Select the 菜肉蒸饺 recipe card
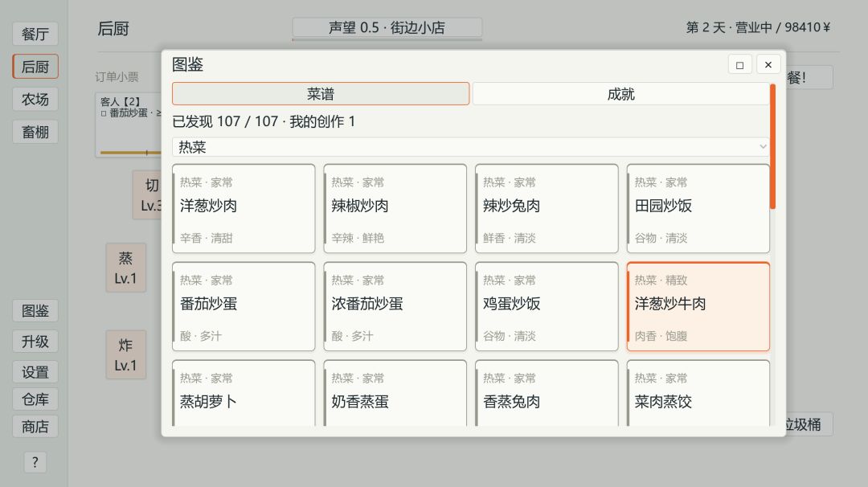 click(x=698, y=393)
